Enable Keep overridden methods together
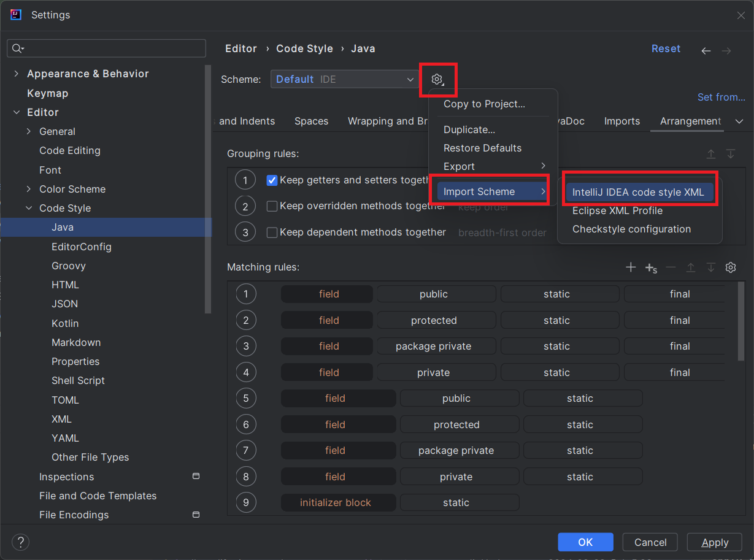754x560 pixels. pyautogui.click(x=272, y=206)
